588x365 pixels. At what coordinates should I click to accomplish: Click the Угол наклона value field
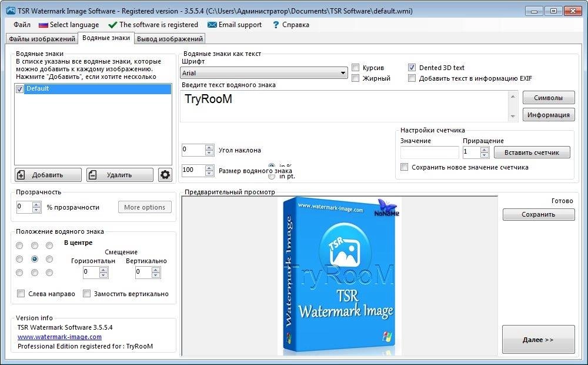(x=193, y=150)
